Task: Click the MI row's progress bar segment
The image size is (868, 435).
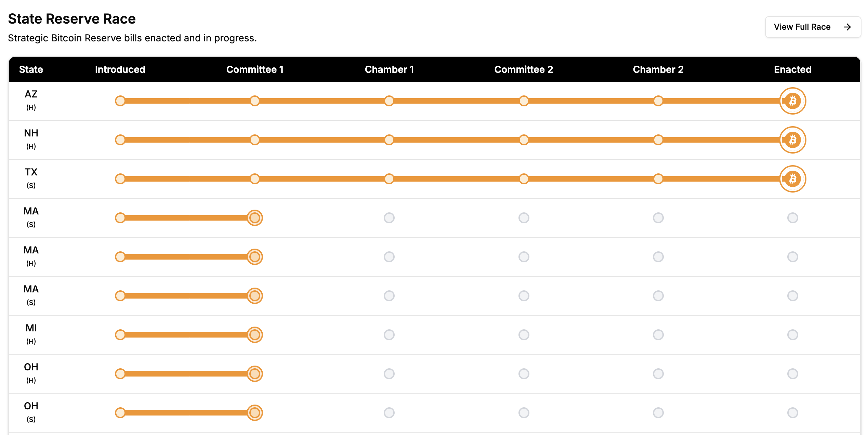Action: click(186, 335)
